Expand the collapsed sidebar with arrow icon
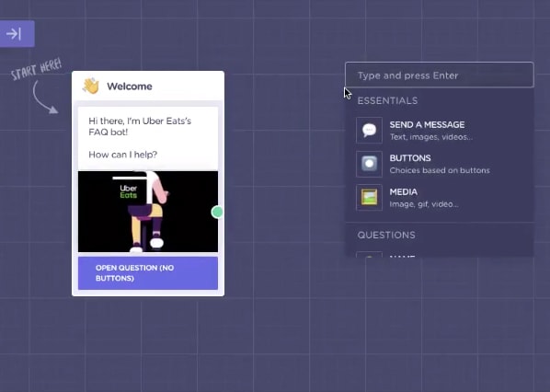The image size is (550, 392). [x=17, y=34]
